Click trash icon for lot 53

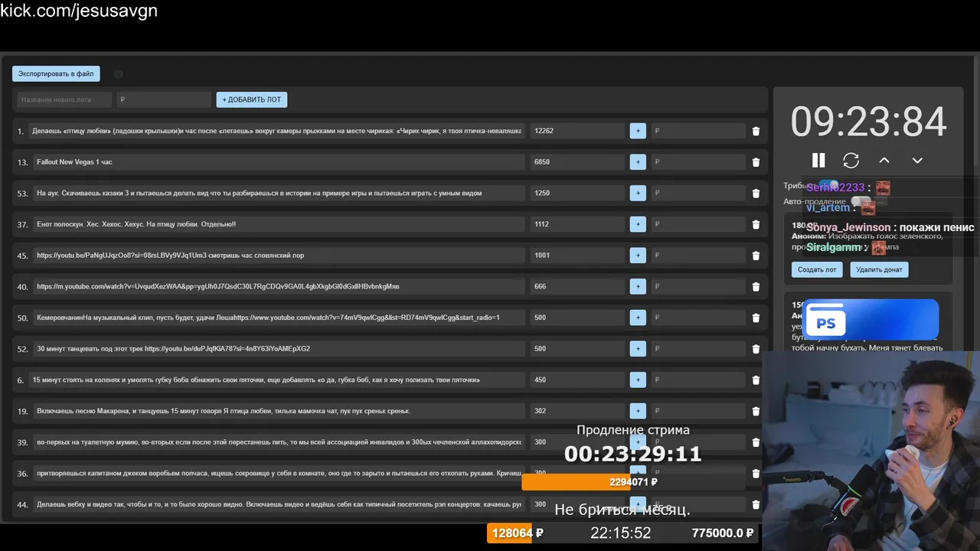click(756, 193)
